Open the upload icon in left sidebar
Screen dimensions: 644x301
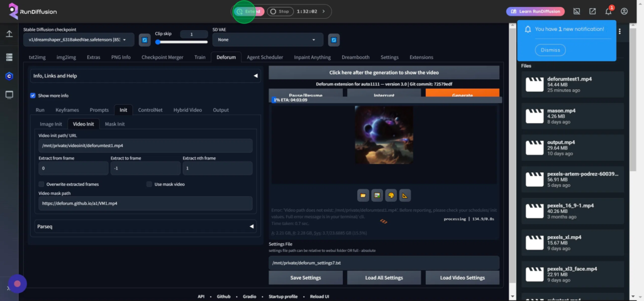9,34
